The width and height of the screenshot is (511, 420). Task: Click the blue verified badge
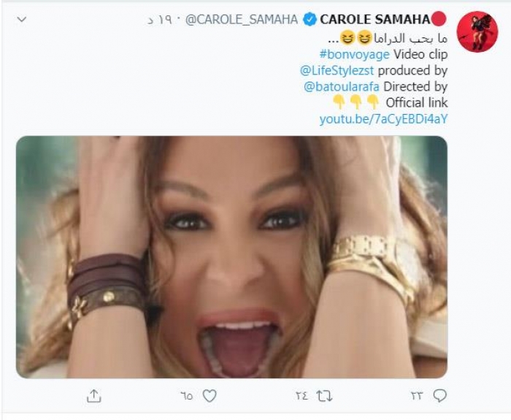click(x=310, y=20)
